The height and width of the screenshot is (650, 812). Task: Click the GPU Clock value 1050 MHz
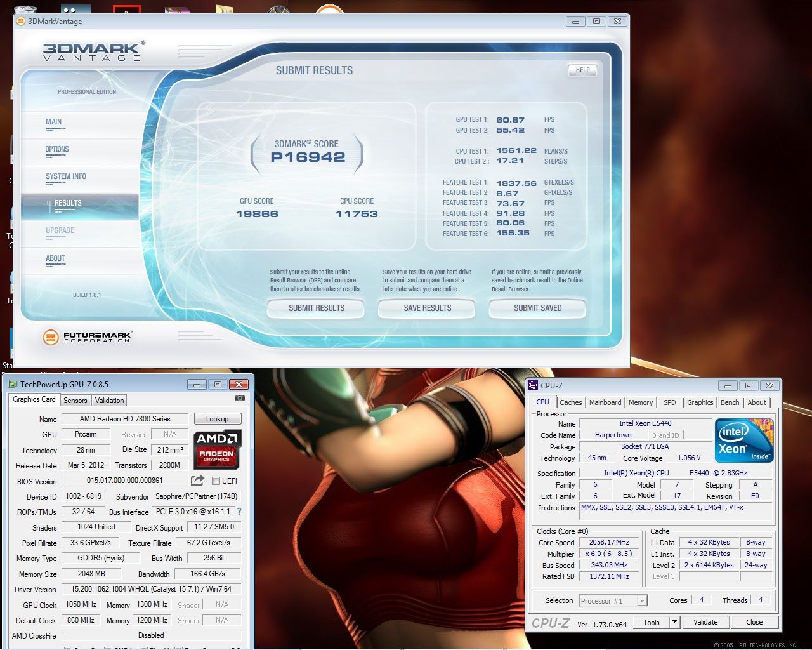pyautogui.click(x=81, y=604)
